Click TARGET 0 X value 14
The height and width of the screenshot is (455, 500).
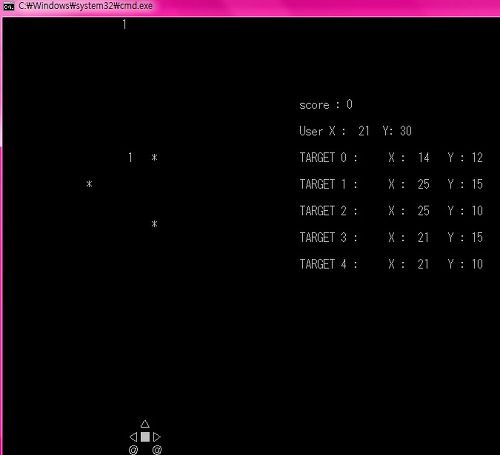[x=424, y=157]
